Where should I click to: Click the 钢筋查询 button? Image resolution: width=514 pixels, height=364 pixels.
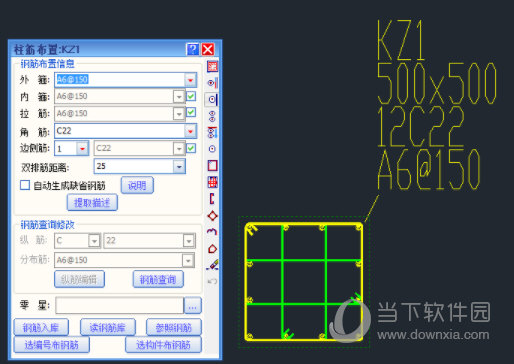click(x=158, y=279)
